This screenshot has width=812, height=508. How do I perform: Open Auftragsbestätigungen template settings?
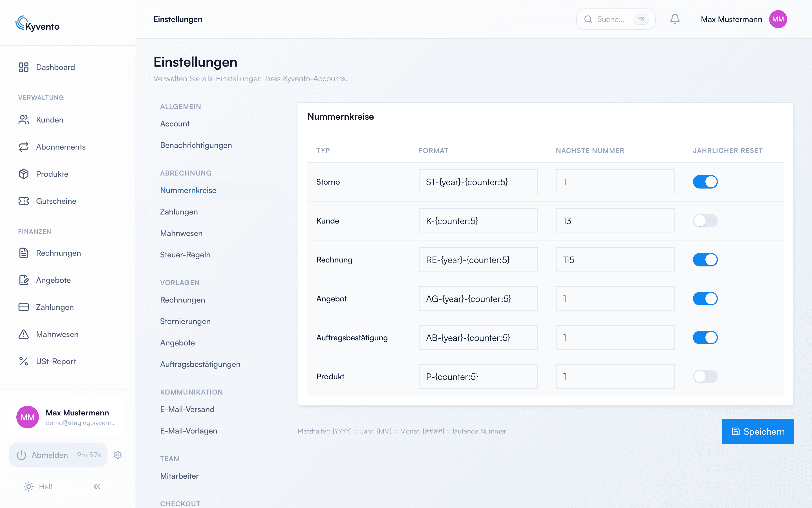pyautogui.click(x=200, y=364)
